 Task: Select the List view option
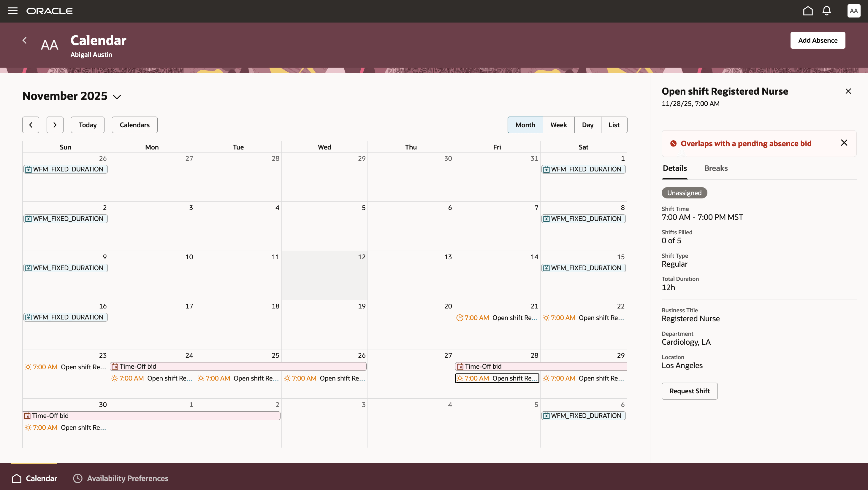[614, 125]
